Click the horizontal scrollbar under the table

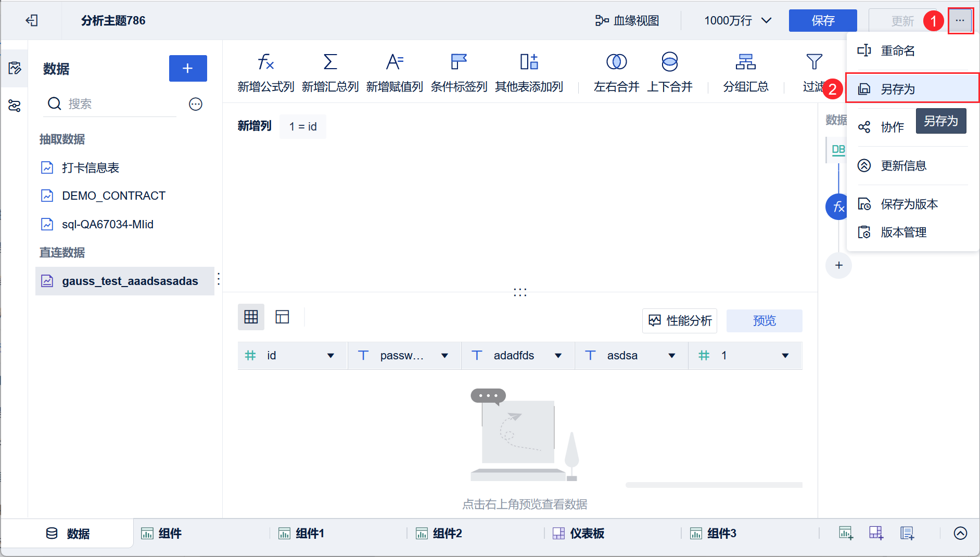point(714,485)
